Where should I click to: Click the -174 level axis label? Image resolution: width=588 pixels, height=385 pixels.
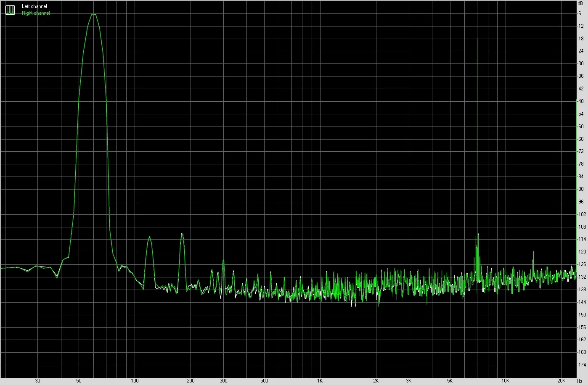[x=582, y=365]
